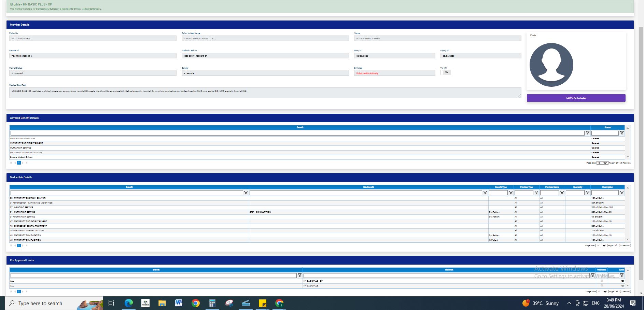Click the Pre Approval Benefit filter icon

click(x=299, y=276)
